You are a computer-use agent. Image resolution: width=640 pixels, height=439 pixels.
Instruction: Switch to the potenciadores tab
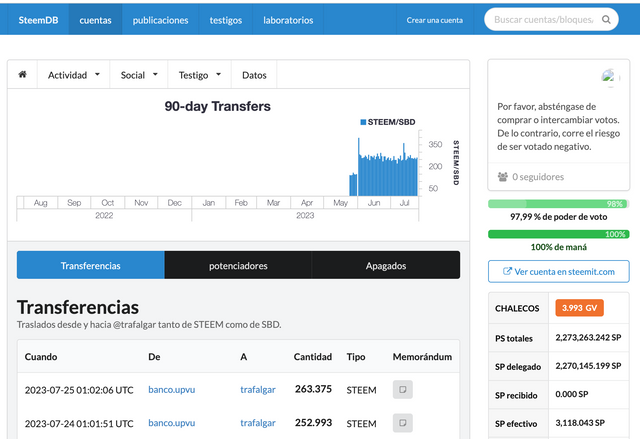(238, 266)
